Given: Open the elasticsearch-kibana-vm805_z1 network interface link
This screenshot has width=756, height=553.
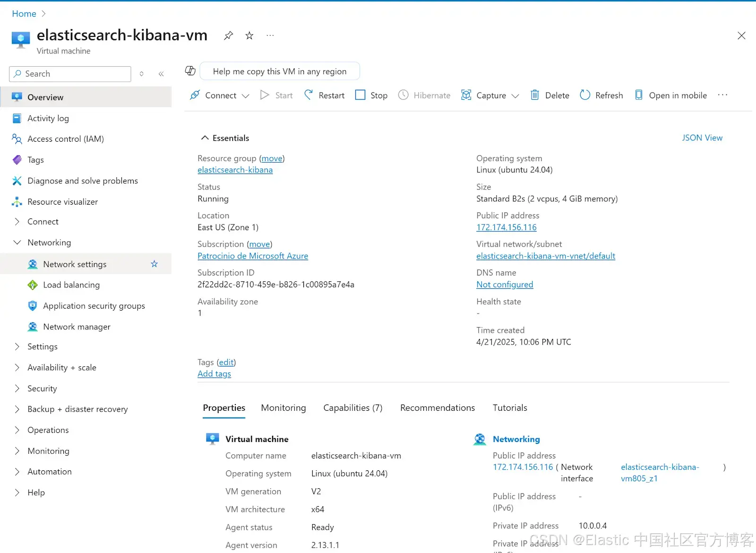Looking at the screenshot, I should pyautogui.click(x=660, y=473).
